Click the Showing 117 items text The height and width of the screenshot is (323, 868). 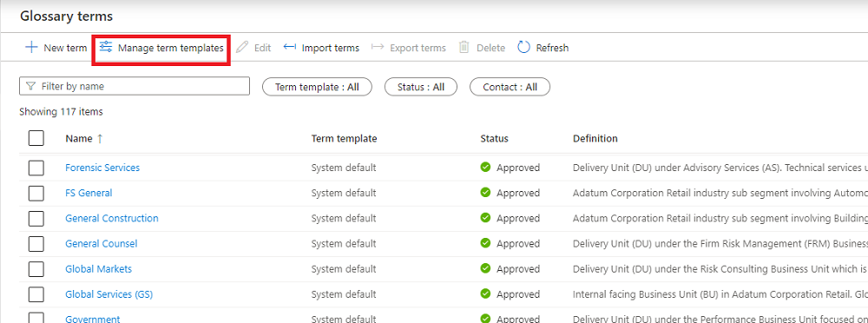(x=61, y=112)
